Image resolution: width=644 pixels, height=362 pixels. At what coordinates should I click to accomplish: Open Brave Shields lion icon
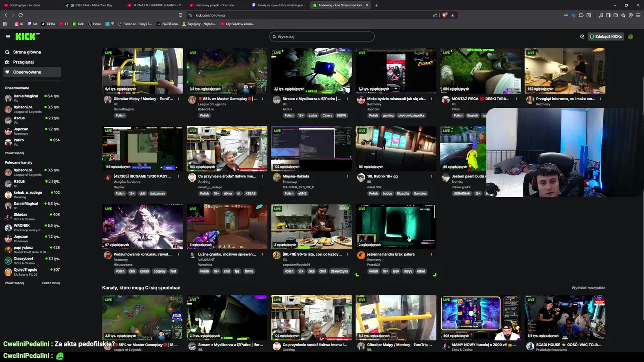(444, 15)
